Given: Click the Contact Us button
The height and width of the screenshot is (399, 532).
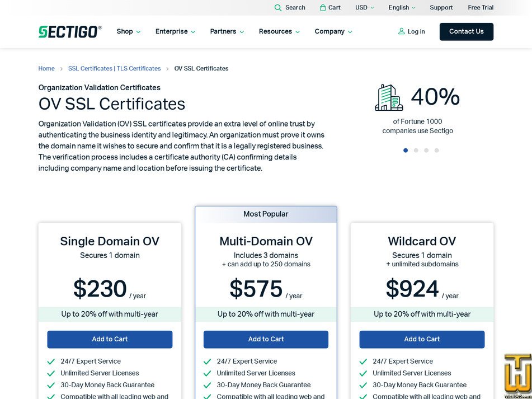Looking at the screenshot, I should [466, 32].
